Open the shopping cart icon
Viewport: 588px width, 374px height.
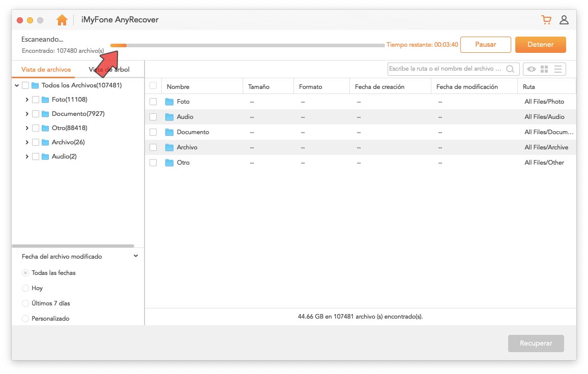click(x=546, y=20)
